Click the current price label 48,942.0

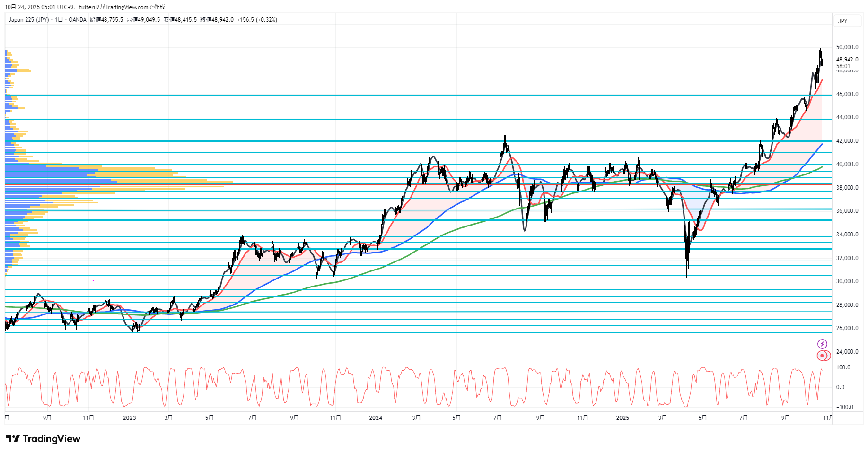(x=847, y=60)
